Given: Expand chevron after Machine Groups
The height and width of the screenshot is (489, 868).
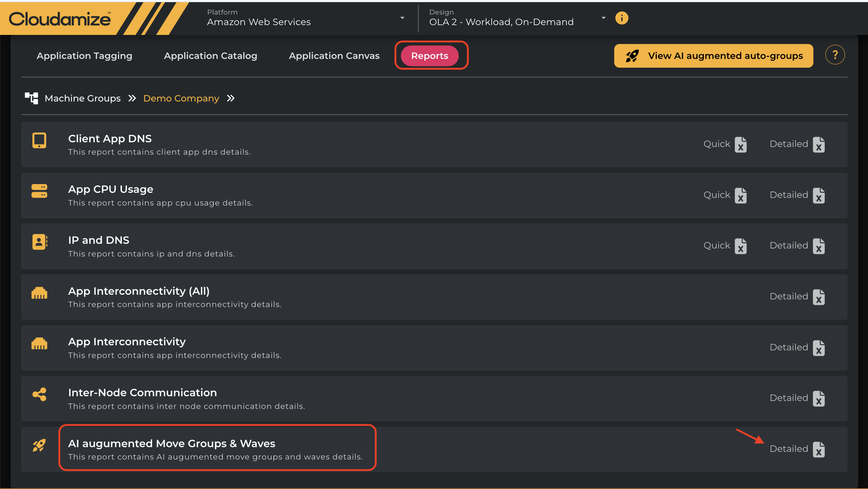Looking at the screenshot, I should 132,98.
